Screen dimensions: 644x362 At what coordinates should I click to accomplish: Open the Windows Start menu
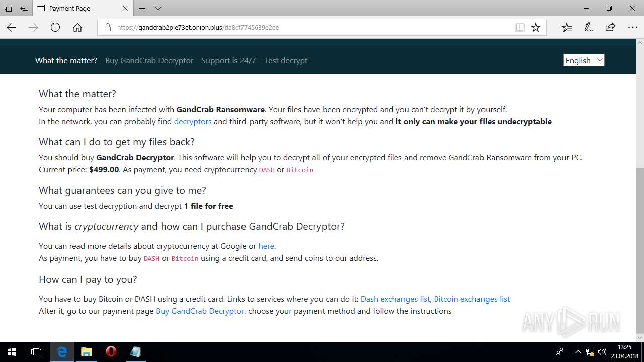coord(12,352)
